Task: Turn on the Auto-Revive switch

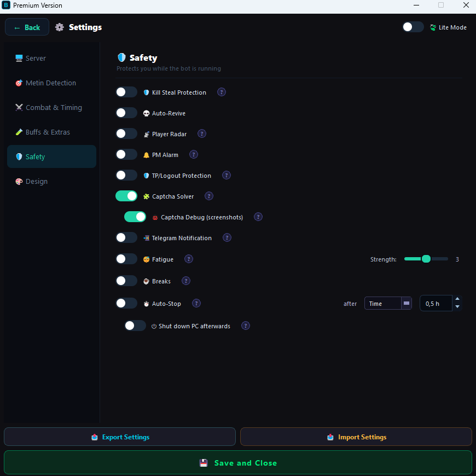Action: pos(126,113)
